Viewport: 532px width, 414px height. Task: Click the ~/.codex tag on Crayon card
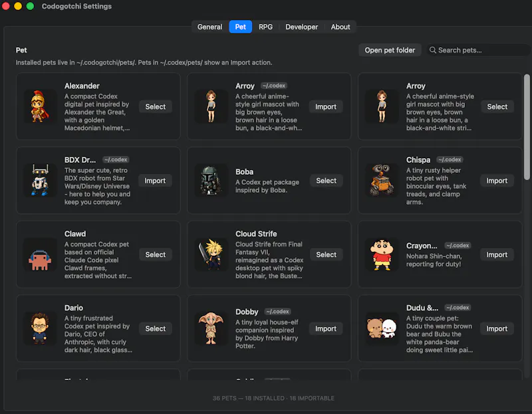pos(458,245)
